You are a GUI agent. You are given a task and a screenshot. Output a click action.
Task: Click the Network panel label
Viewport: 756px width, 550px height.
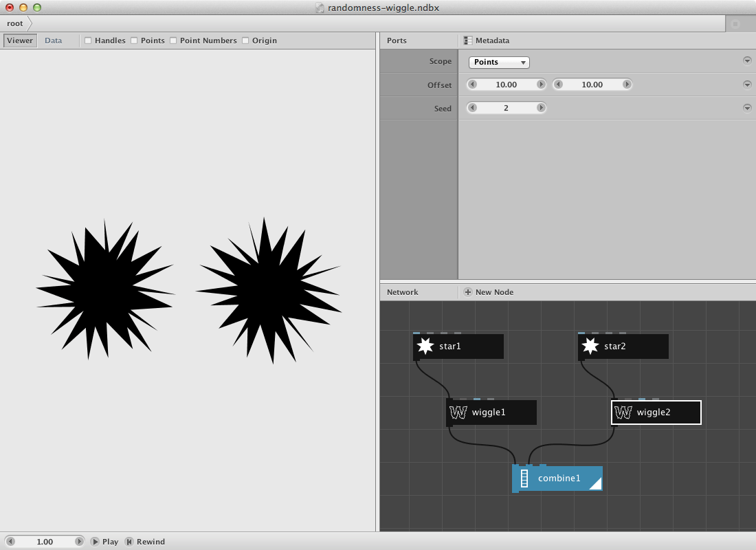[x=402, y=292]
